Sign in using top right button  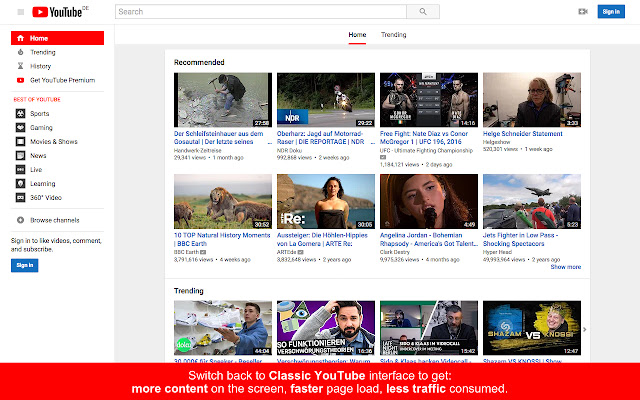pos(611,11)
